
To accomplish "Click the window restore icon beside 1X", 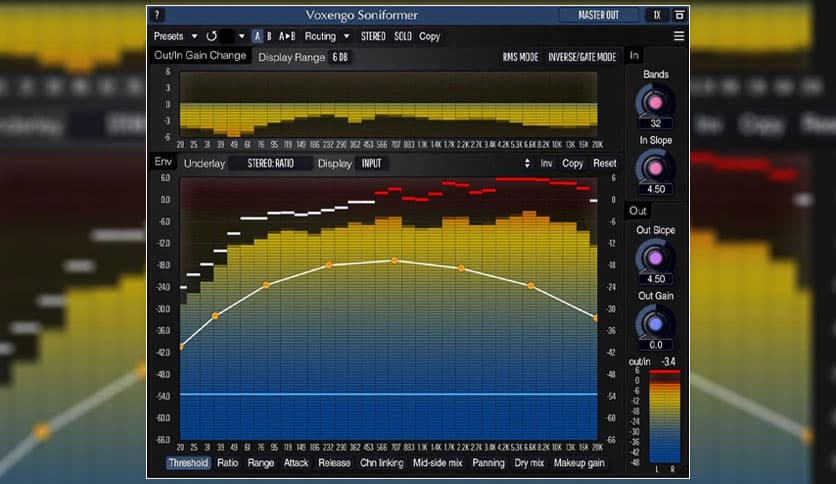I will coord(679,15).
